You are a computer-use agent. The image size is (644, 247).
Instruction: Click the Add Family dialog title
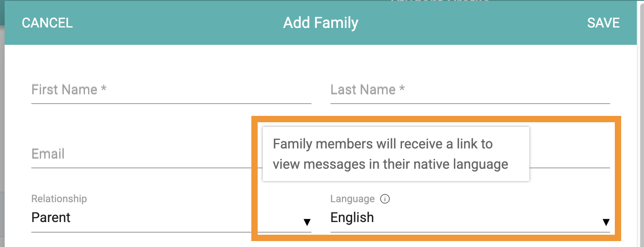point(321,23)
